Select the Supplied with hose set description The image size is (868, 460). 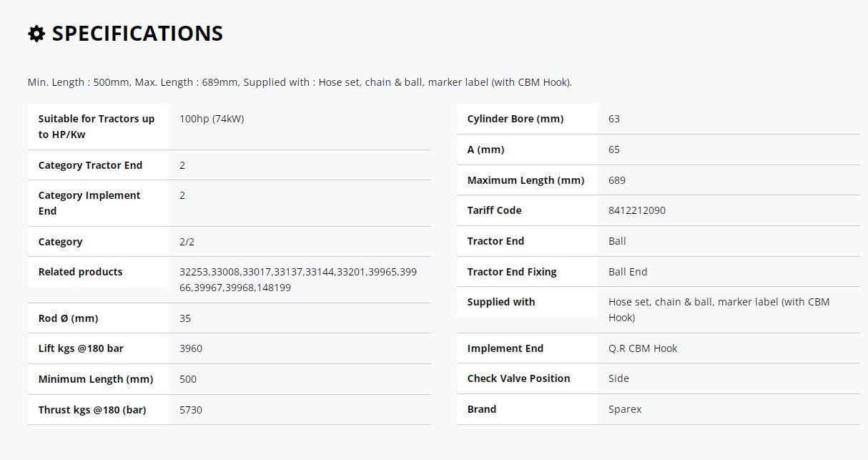(719, 310)
